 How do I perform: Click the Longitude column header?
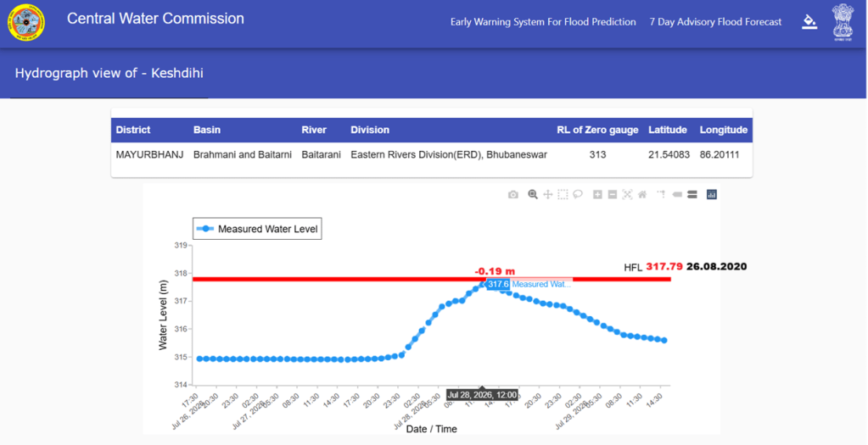pos(724,130)
